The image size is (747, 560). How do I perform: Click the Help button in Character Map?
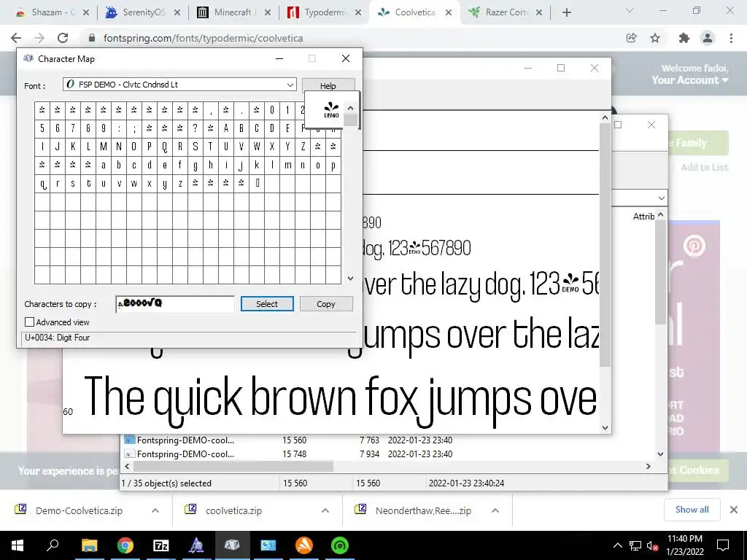tap(328, 86)
